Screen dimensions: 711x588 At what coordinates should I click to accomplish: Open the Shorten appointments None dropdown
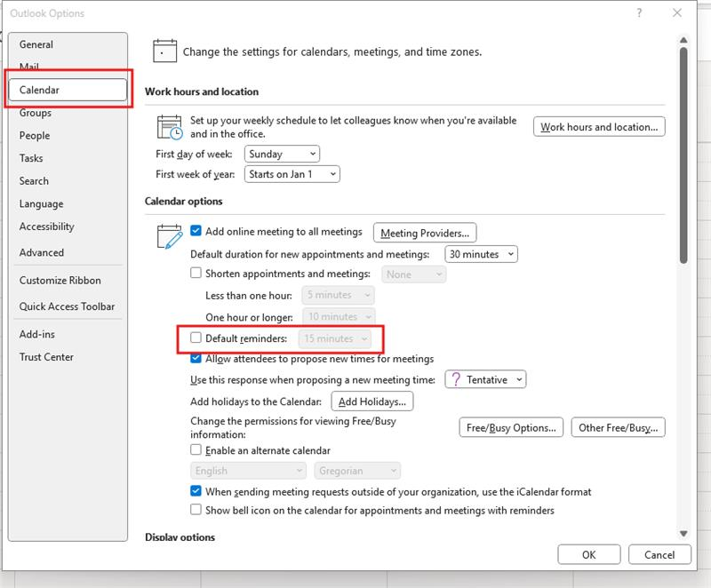coord(413,274)
